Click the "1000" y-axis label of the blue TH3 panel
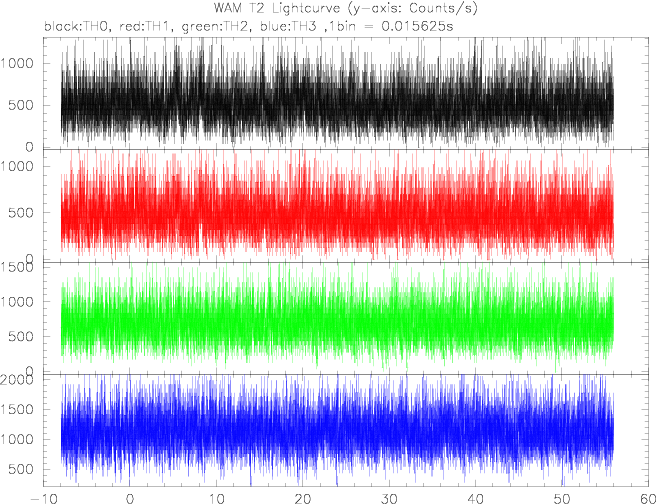657x504 pixels. pos(18,439)
